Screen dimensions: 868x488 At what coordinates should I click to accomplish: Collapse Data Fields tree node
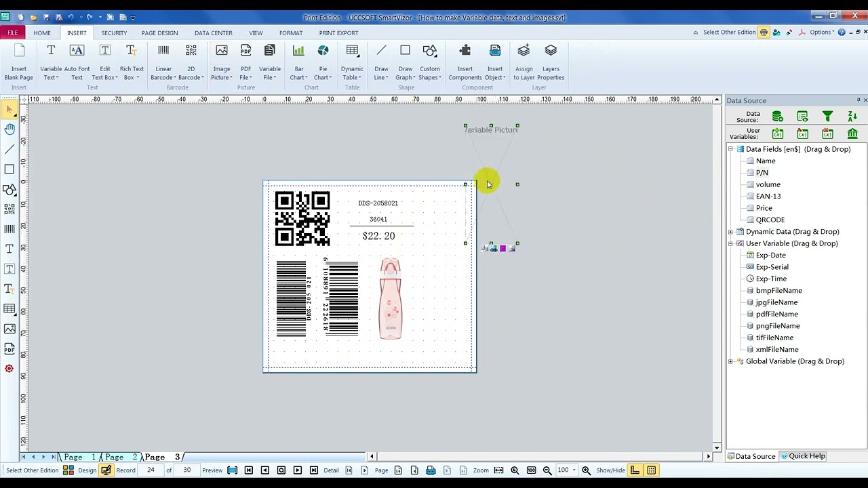(x=730, y=149)
